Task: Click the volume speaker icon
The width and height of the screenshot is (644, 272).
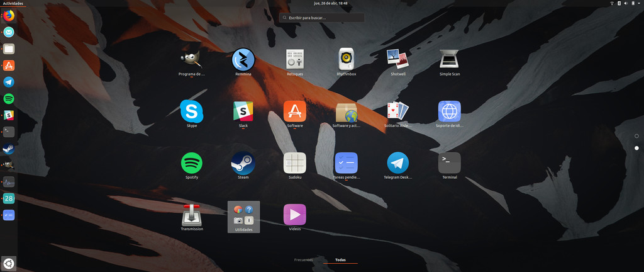Action: coord(626,3)
